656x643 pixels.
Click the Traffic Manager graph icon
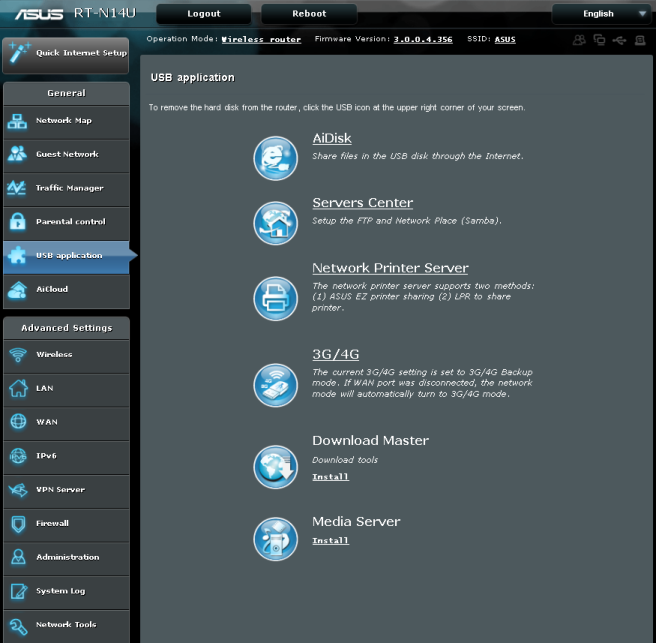tap(17, 188)
